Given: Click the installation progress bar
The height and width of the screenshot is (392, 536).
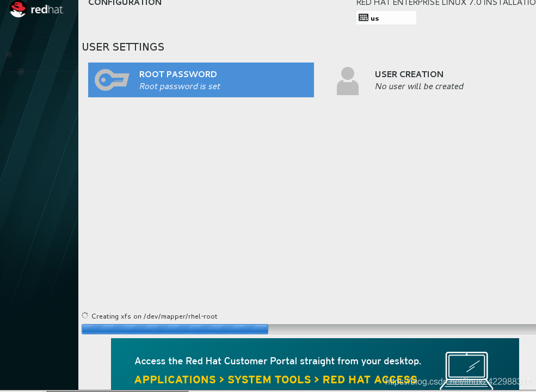Looking at the screenshot, I should [309, 329].
